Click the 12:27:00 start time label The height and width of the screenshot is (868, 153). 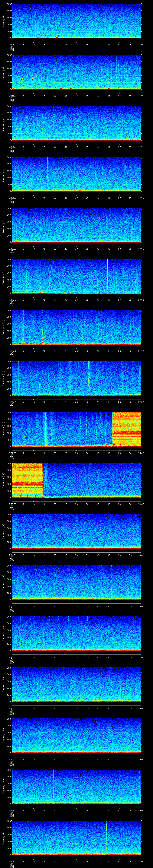coord(12,708)
